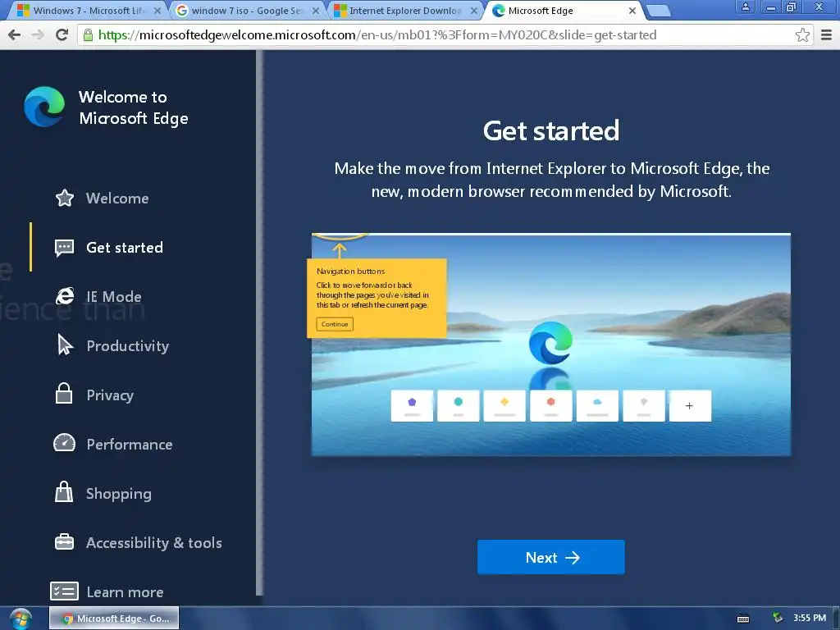Screen dimensions: 840x630
Task: Open Accessibility & tools section
Action: (153, 543)
